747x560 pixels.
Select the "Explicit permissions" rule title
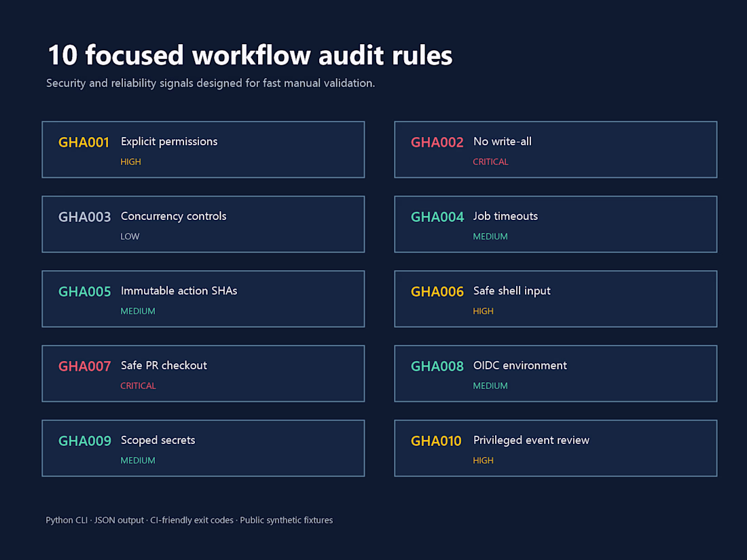(x=169, y=141)
